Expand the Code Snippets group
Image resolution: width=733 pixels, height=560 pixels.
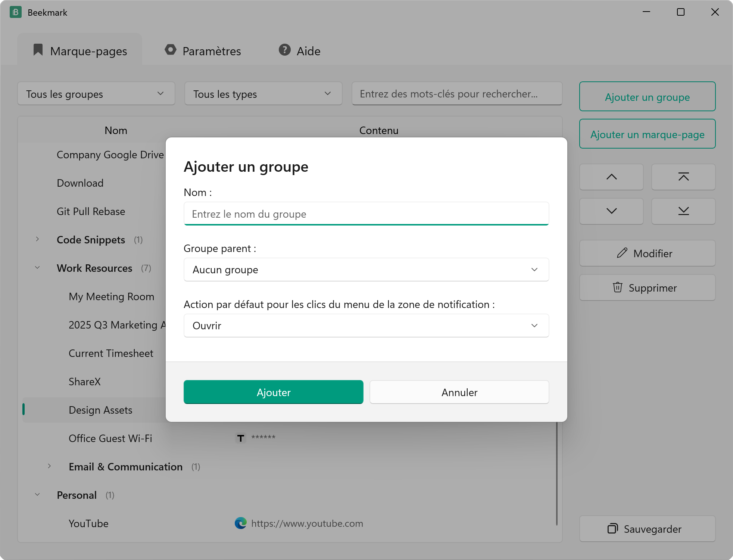[x=37, y=239]
